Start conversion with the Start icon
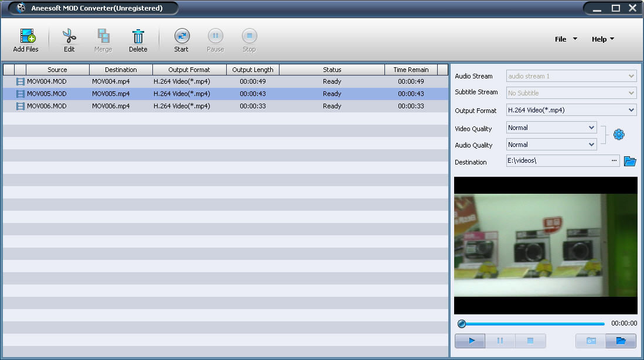Screen dimensions: 644x360 tap(182, 36)
